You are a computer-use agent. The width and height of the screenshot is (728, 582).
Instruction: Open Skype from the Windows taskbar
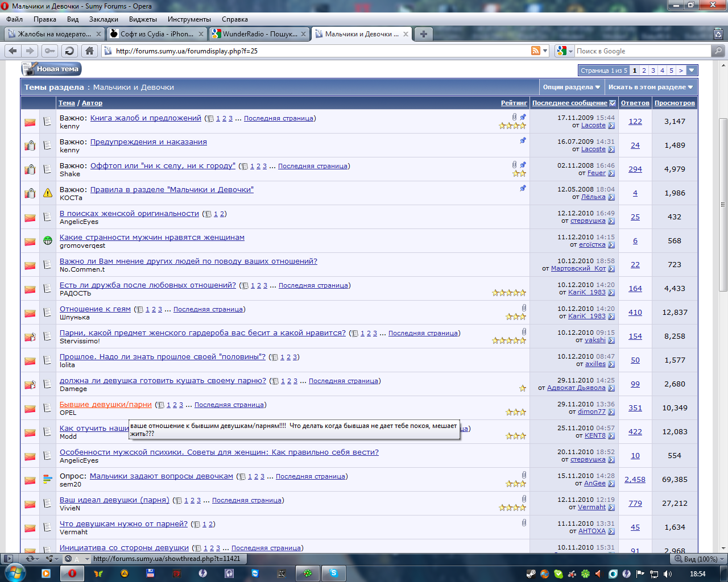tap(333, 573)
